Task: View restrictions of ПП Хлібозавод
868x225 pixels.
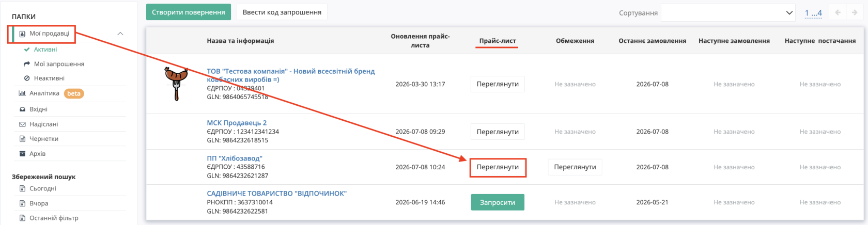Action: [x=575, y=167]
